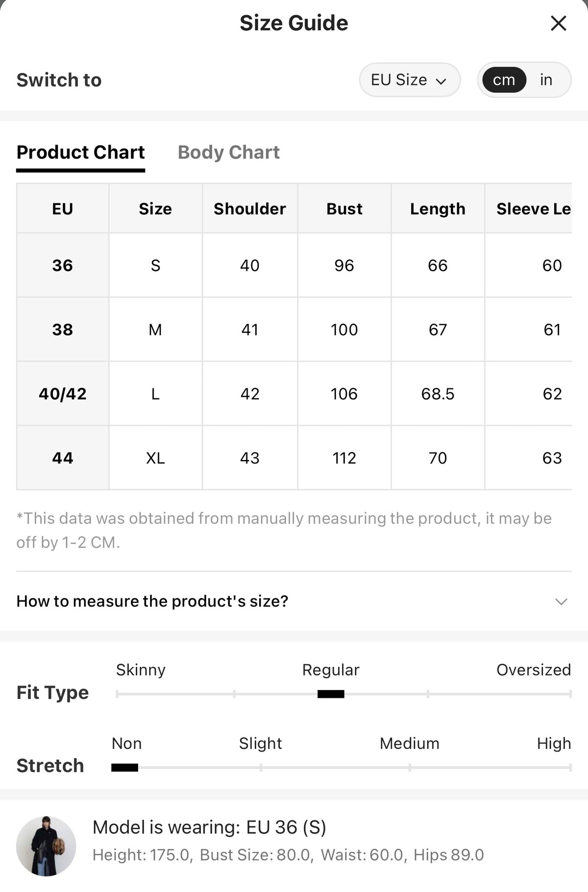Click chevron beside measure product size
Image resolution: width=588 pixels, height=892 pixels.
pos(561,601)
